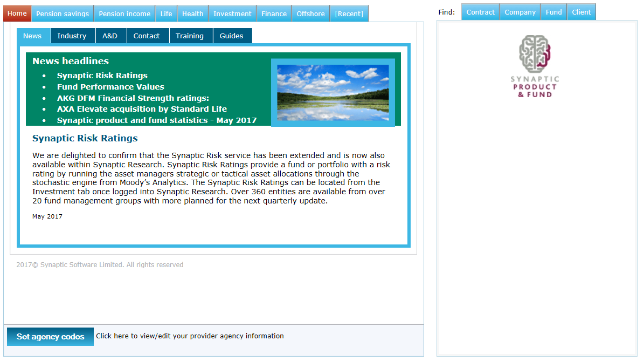Image resolution: width=644 pixels, height=361 pixels.
Task: Find by Fund button
Action: click(x=553, y=12)
